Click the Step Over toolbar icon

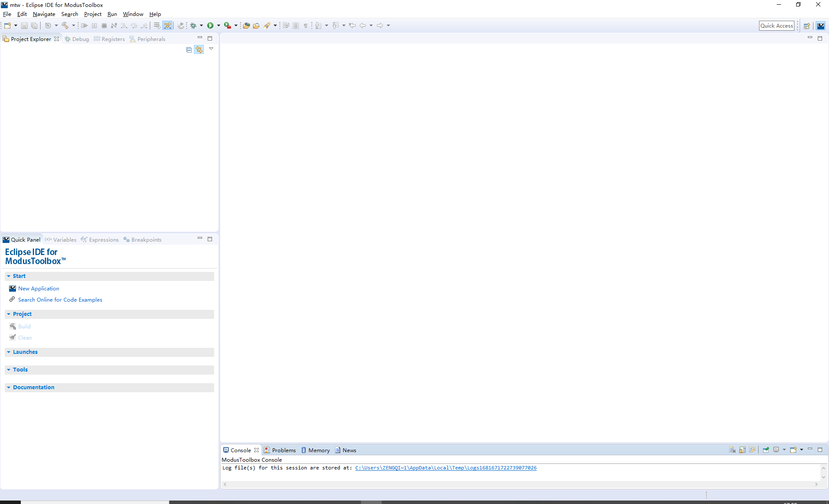point(134,25)
